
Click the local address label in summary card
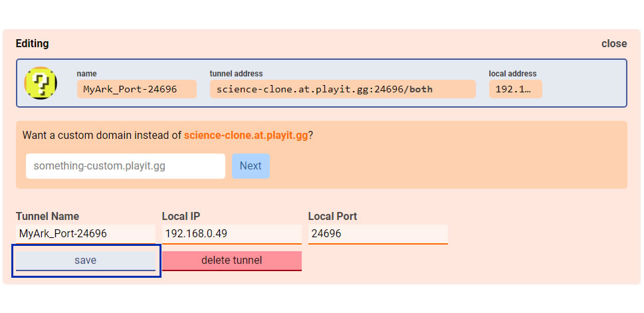tap(512, 74)
